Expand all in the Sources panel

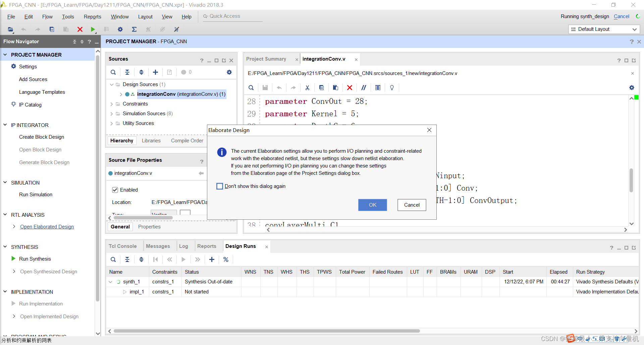click(x=141, y=72)
